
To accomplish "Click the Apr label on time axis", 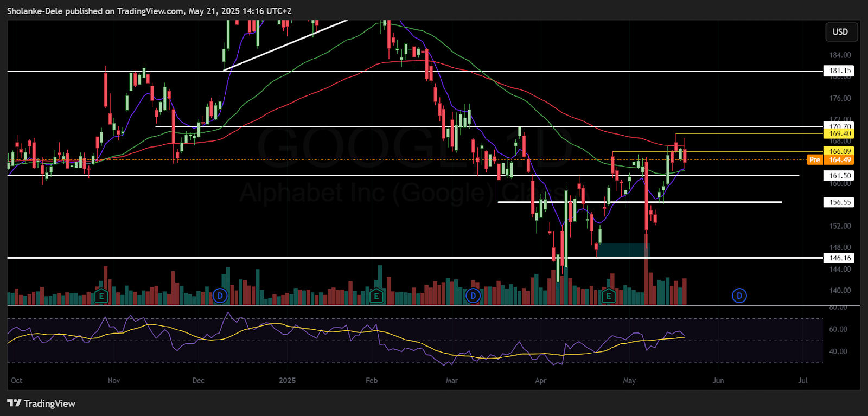I will (541, 381).
